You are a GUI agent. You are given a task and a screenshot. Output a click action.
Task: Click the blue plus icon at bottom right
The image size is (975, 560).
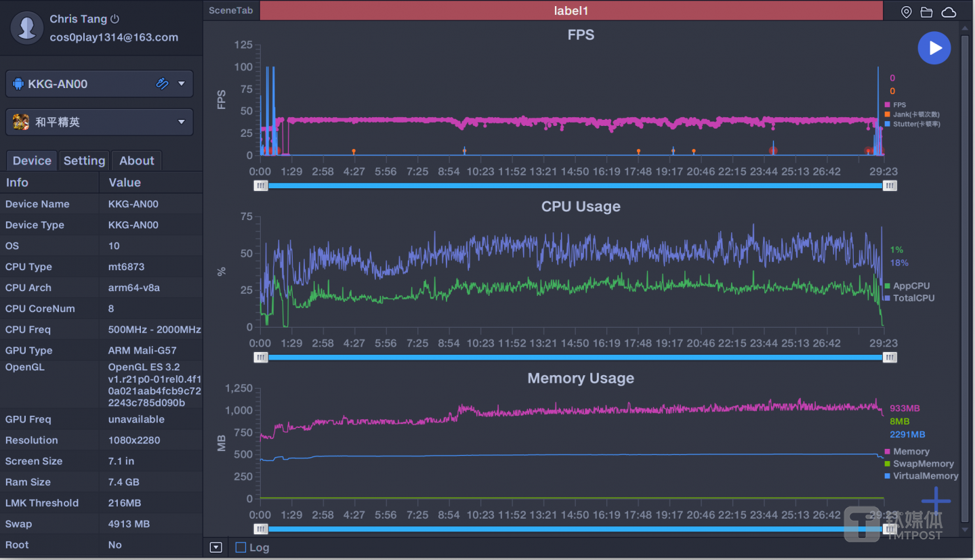936,501
